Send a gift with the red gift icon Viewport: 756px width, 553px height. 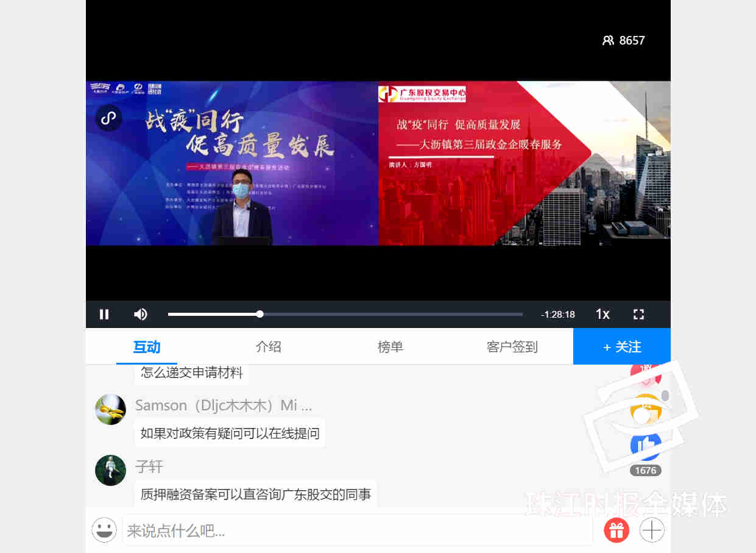click(x=616, y=530)
